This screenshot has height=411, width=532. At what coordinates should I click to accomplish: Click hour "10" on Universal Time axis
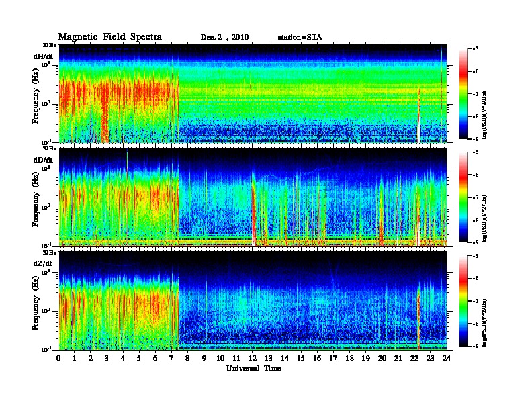[x=220, y=358]
